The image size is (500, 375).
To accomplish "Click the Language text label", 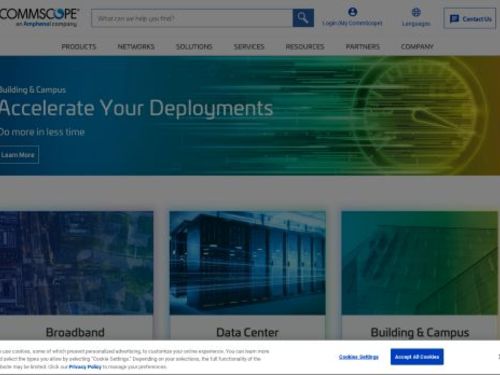I will (416, 24).
